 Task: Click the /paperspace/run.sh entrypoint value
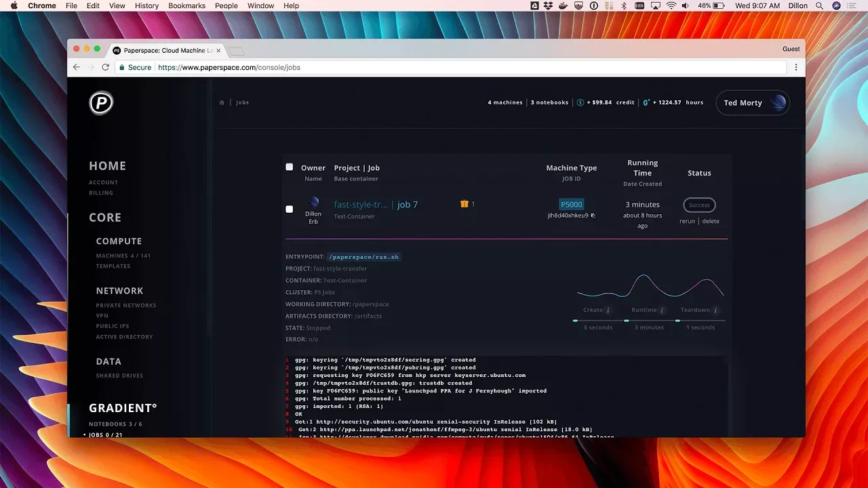(363, 257)
